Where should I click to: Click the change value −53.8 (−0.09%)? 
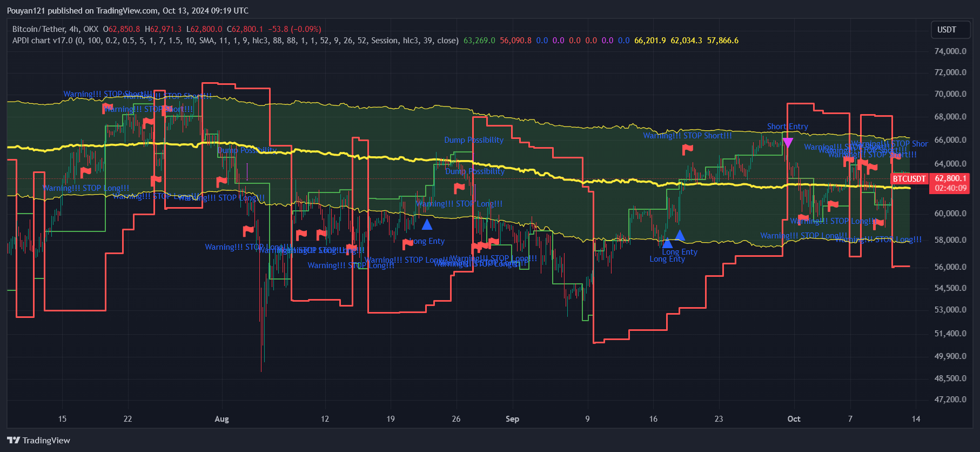[x=294, y=29]
